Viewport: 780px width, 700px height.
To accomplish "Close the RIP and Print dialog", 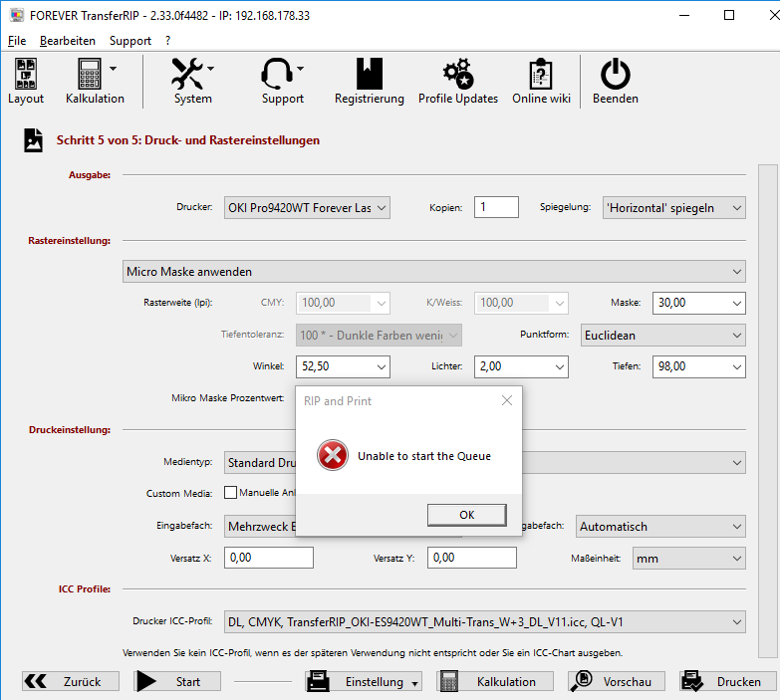I will click(507, 400).
